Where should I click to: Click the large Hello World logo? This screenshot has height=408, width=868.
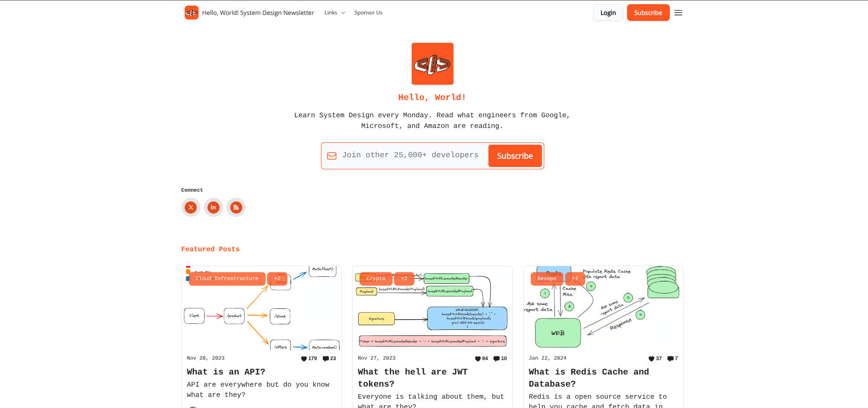click(x=432, y=64)
